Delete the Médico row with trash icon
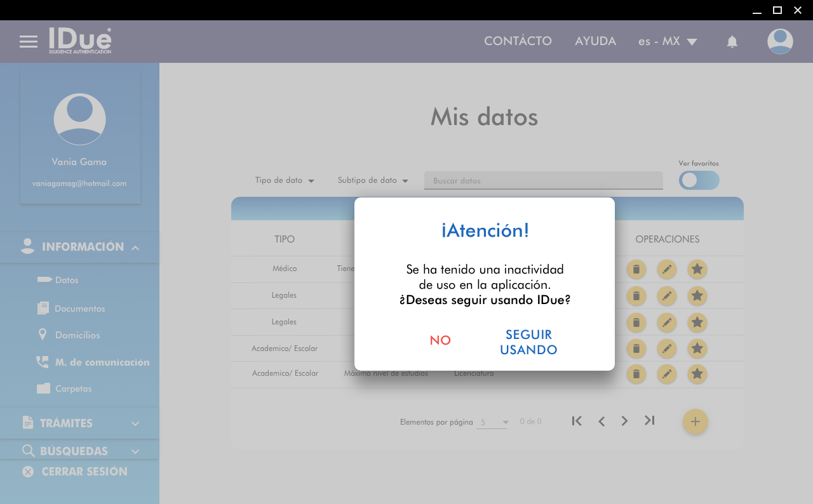The height and width of the screenshot is (504, 813). pyautogui.click(x=636, y=269)
